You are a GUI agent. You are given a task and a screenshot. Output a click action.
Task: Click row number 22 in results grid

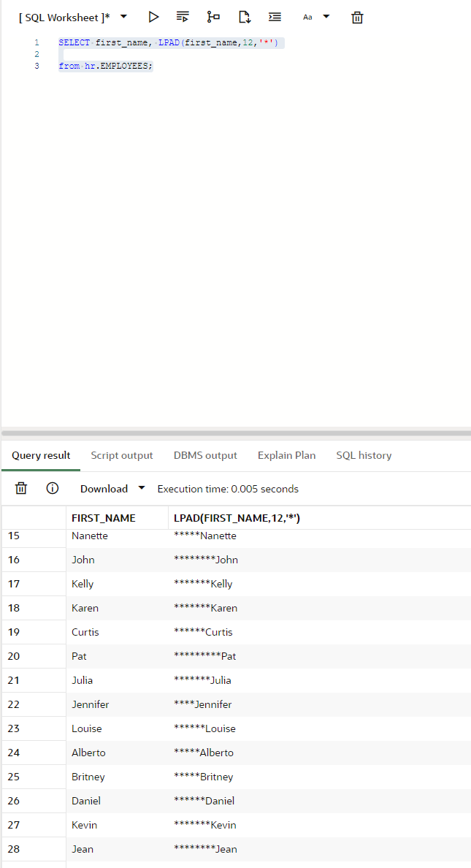[14, 704]
